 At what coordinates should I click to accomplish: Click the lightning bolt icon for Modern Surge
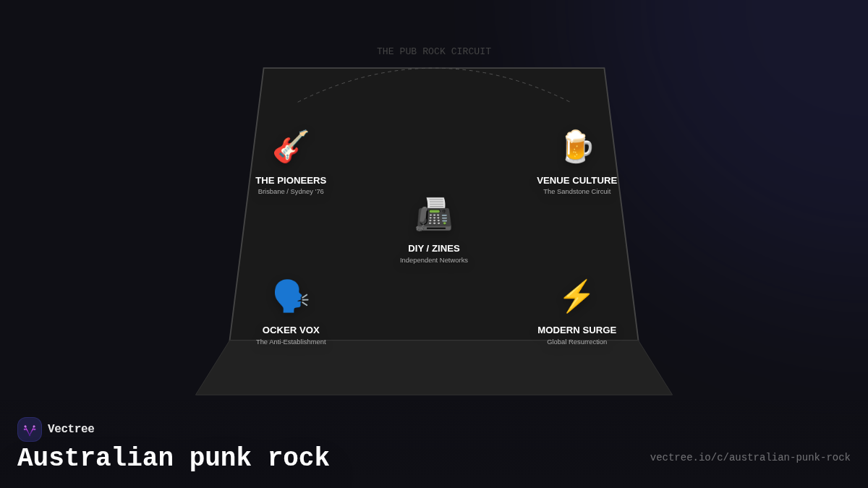coord(576,296)
